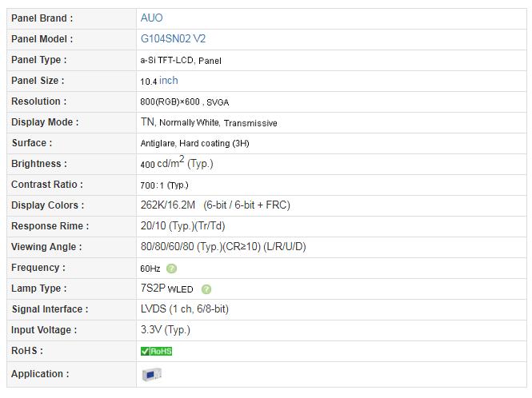Click the help icon next to 60Hz
The height and width of the screenshot is (398, 532).
pos(172,269)
